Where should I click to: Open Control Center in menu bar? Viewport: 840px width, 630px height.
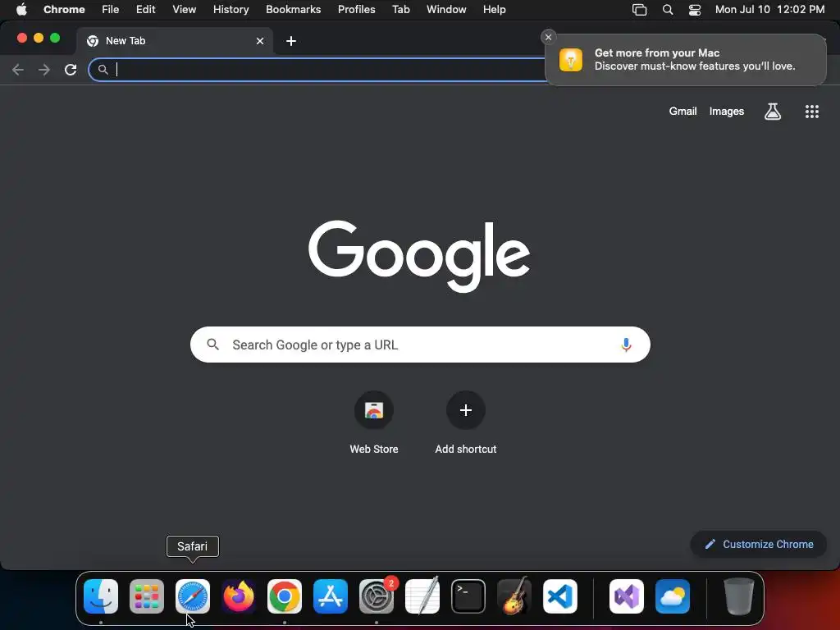click(695, 10)
